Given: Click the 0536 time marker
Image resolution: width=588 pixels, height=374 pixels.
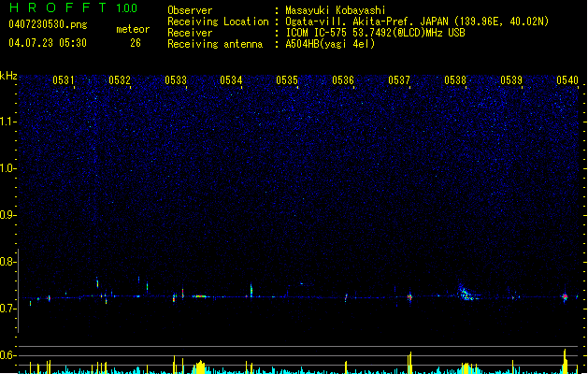Looking at the screenshot, I should point(343,80).
